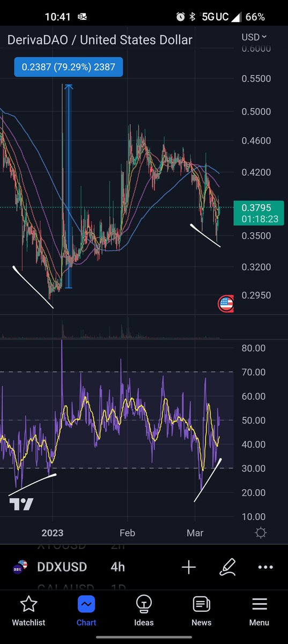Select the blue vertical measure arrow

tap(68, 186)
